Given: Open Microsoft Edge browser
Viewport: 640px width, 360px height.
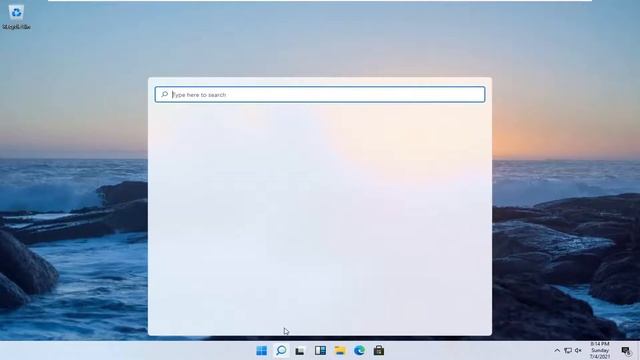Looking at the screenshot, I should click(x=360, y=350).
